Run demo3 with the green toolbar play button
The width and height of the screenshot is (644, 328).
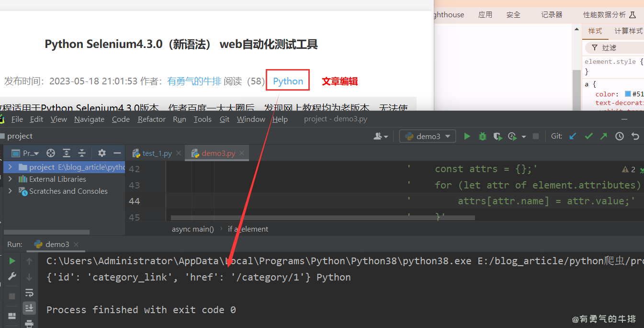tap(467, 136)
